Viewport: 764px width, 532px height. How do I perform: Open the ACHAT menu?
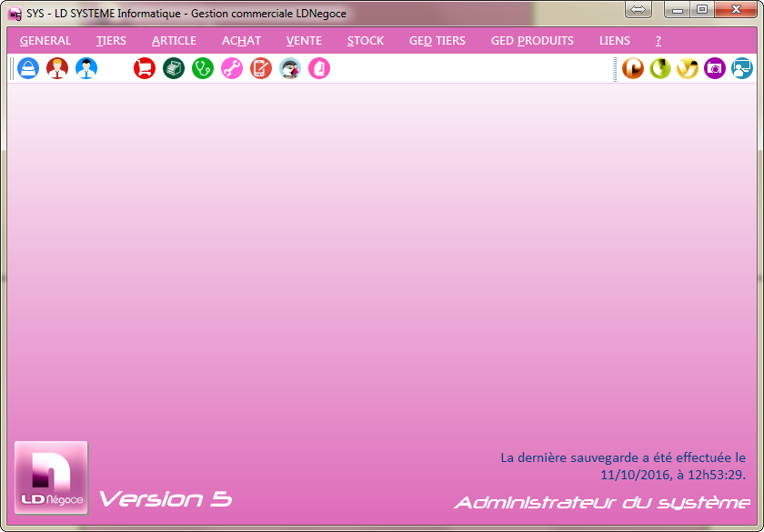click(x=241, y=40)
